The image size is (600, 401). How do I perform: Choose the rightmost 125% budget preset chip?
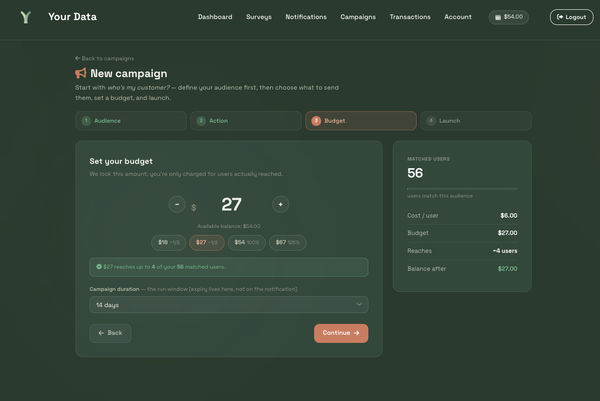click(x=287, y=243)
